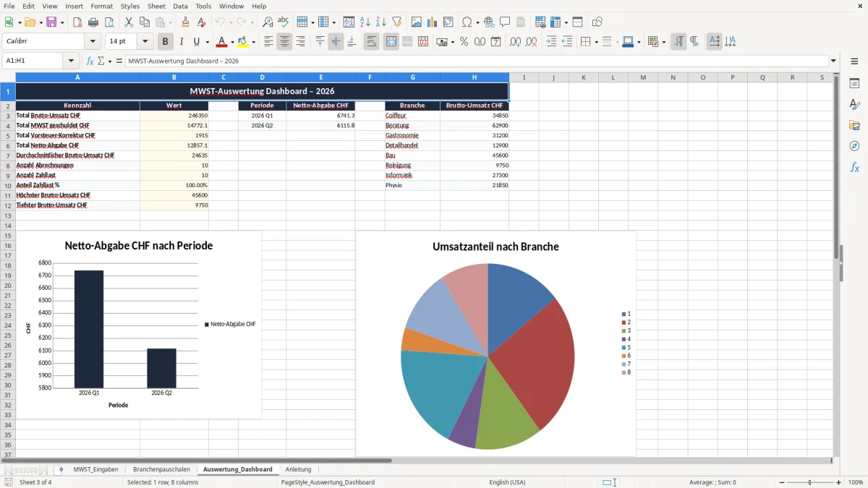The height and width of the screenshot is (488, 868).
Task: Click the Background Color yellow swatch button
Action: point(242,42)
